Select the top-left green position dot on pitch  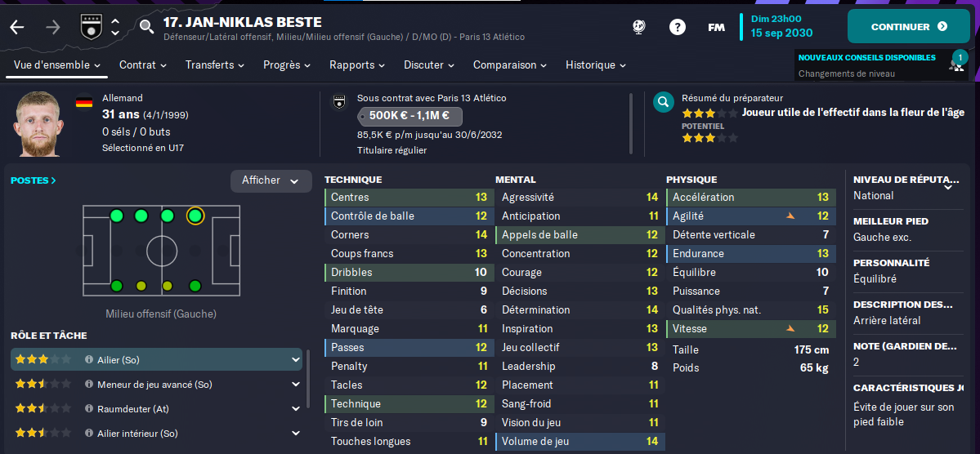[x=116, y=216]
